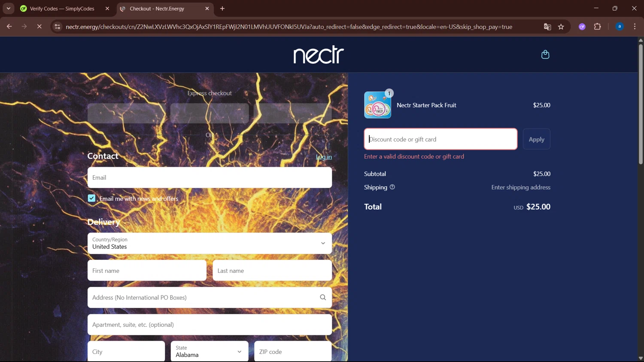Click the translate page icon in address bar

coord(547,27)
